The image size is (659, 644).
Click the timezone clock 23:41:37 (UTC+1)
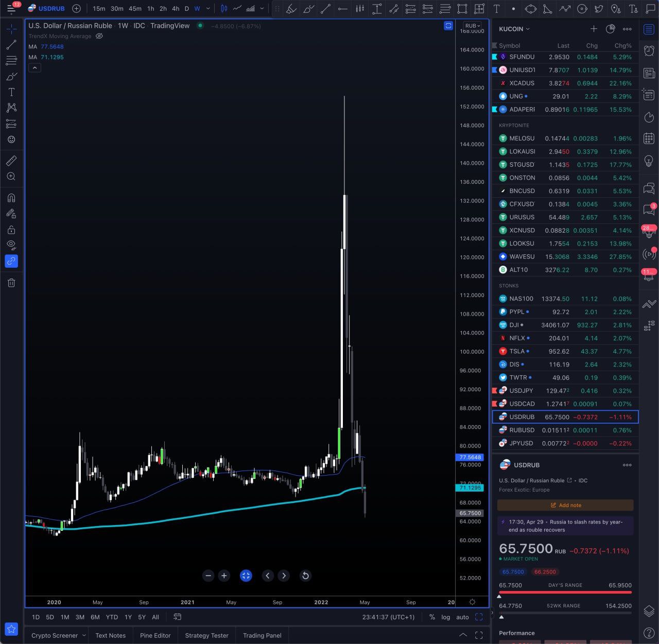(388, 617)
